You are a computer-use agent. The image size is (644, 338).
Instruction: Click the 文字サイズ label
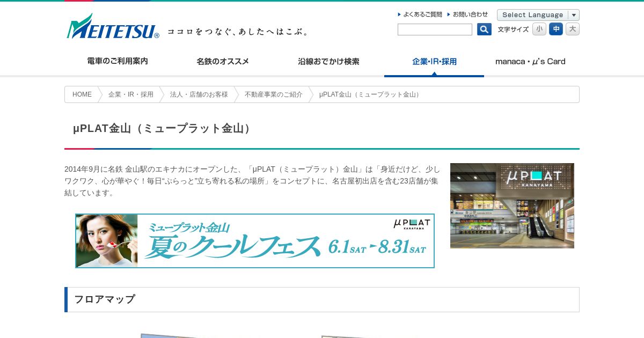pos(513,30)
